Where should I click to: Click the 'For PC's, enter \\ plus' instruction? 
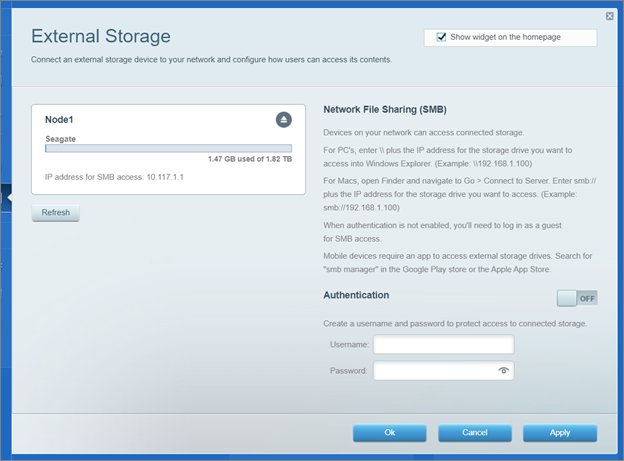448,157
